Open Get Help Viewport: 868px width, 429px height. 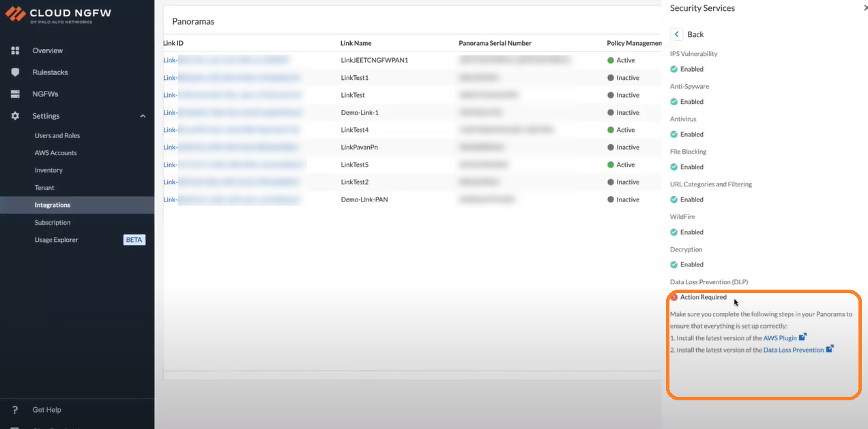tap(46, 410)
